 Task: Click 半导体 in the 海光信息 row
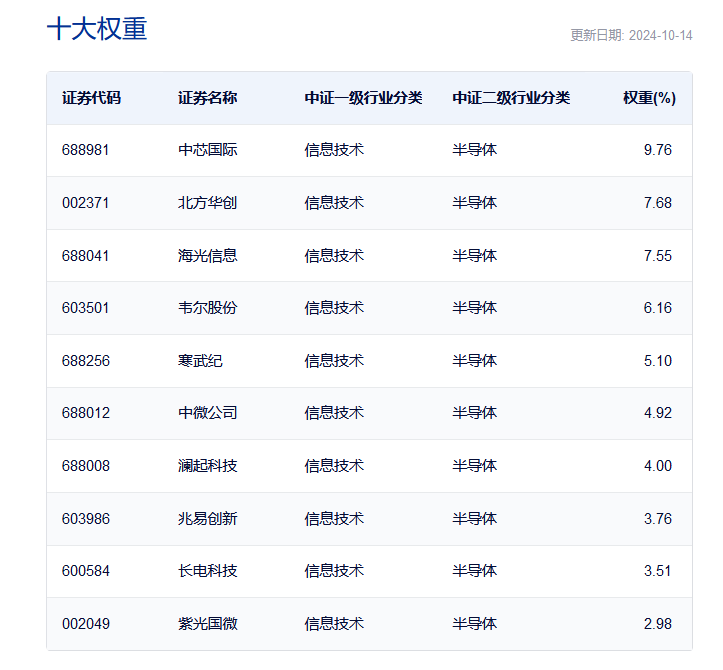tap(474, 256)
